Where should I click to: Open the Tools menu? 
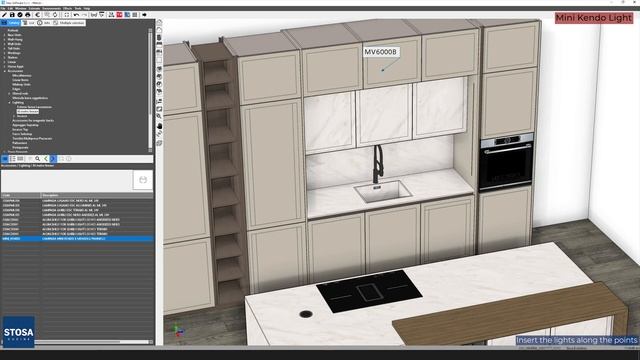[78, 8]
